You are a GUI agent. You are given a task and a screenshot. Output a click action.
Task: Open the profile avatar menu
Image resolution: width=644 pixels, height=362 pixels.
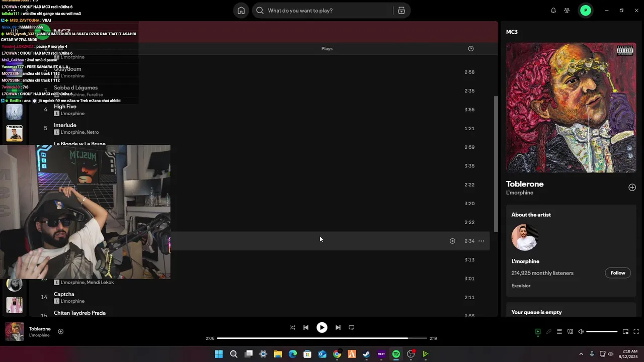coord(585,11)
